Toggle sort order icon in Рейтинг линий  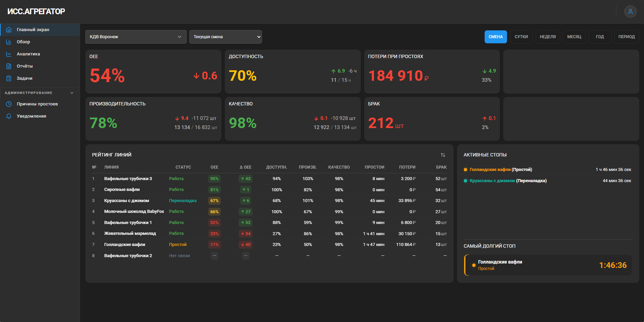click(443, 155)
